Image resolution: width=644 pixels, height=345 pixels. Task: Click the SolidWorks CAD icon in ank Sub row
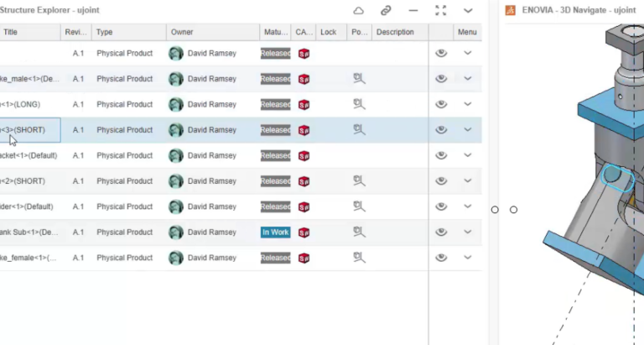[304, 233]
